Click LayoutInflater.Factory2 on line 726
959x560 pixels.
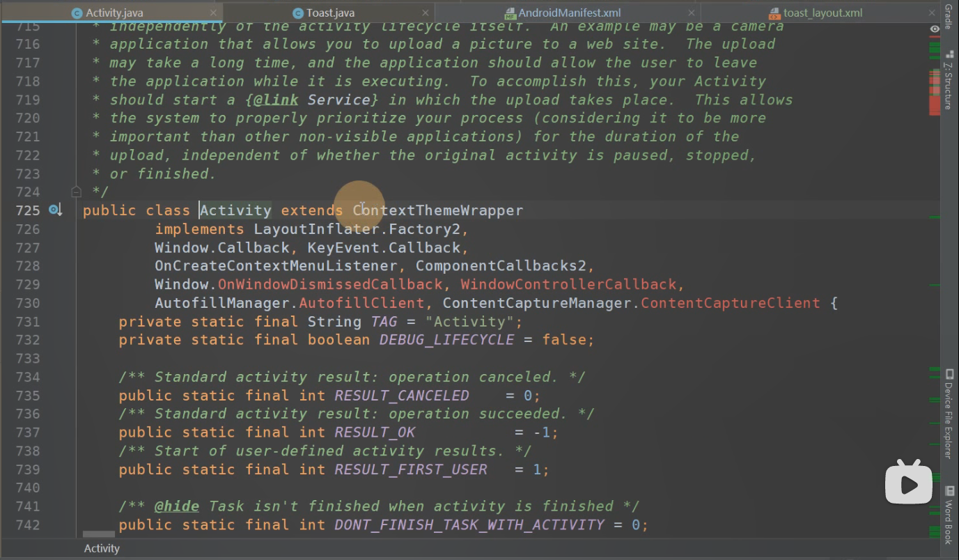pyautogui.click(x=357, y=229)
